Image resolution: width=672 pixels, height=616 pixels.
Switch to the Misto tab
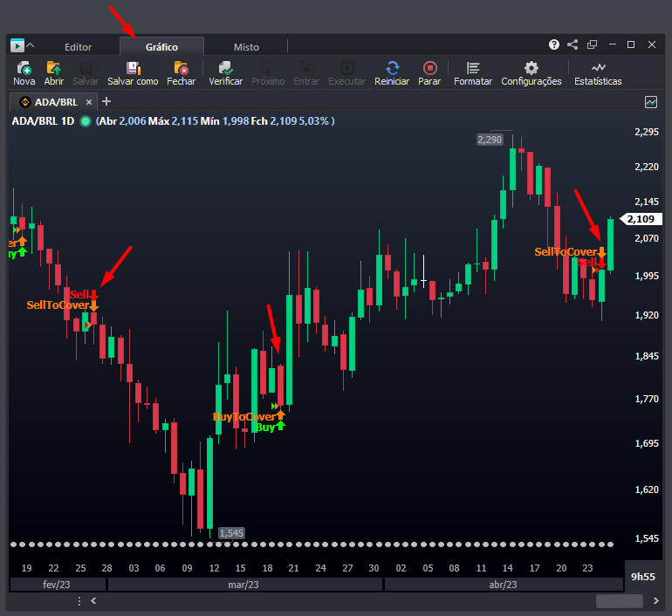coord(246,47)
